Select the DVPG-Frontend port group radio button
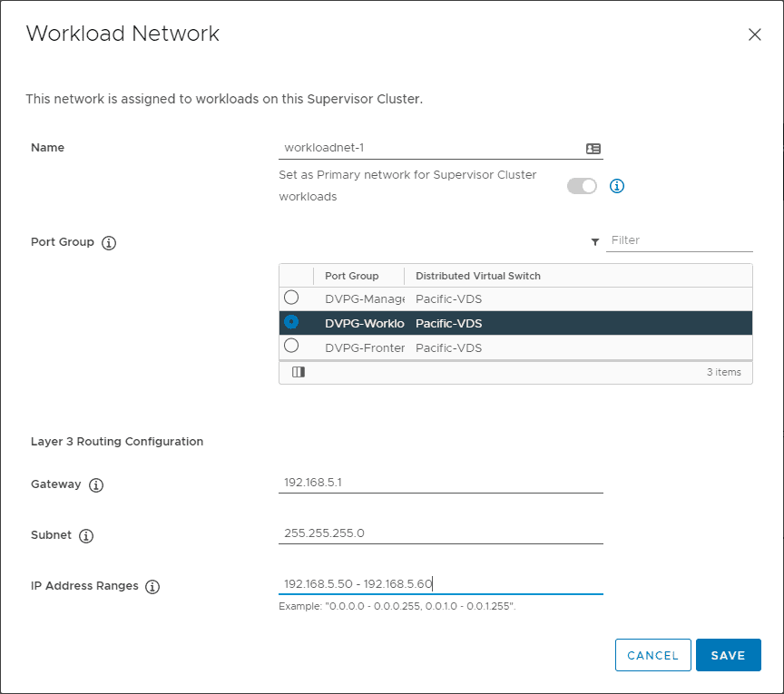This screenshot has height=694, width=784. click(x=291, y=346)
